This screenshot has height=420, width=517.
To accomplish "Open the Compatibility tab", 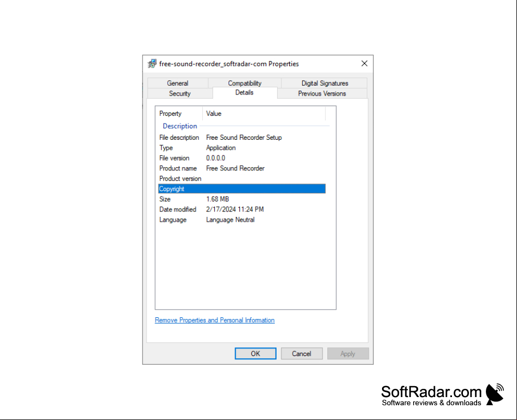I will (245, 83).
